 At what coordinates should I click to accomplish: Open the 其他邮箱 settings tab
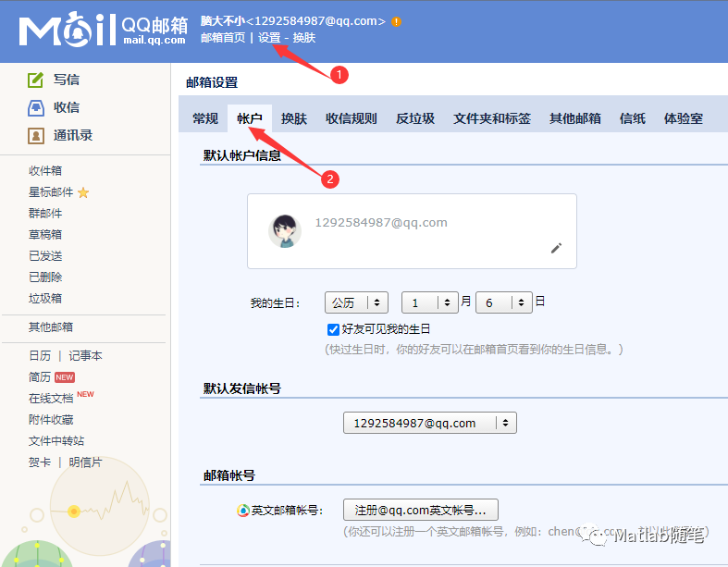tap(574, 118)
